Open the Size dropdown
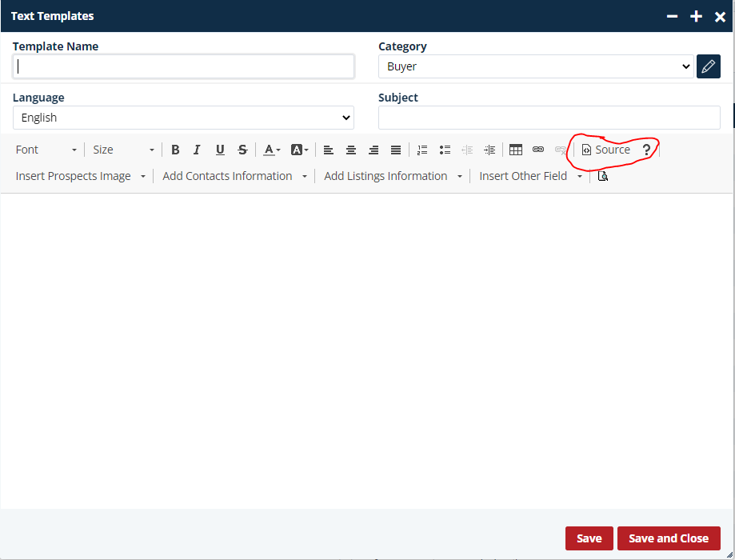735x560 pixels. click(123, 150)
